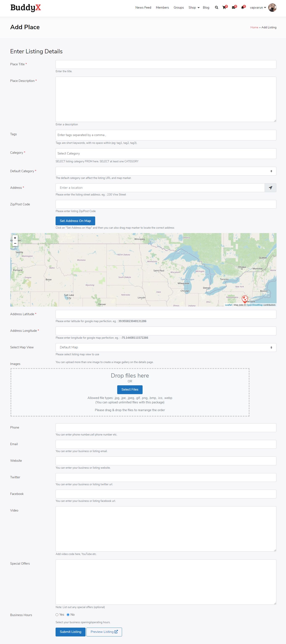Zoom in on the map
The width and height of the screenshot is (286, 644).
(x=15, y=238)
